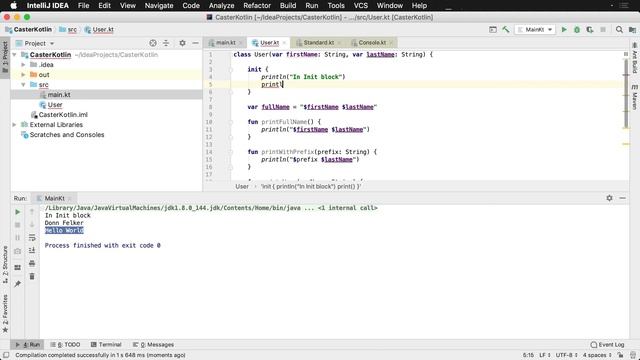Open Project Structure icon at top right

632,29
